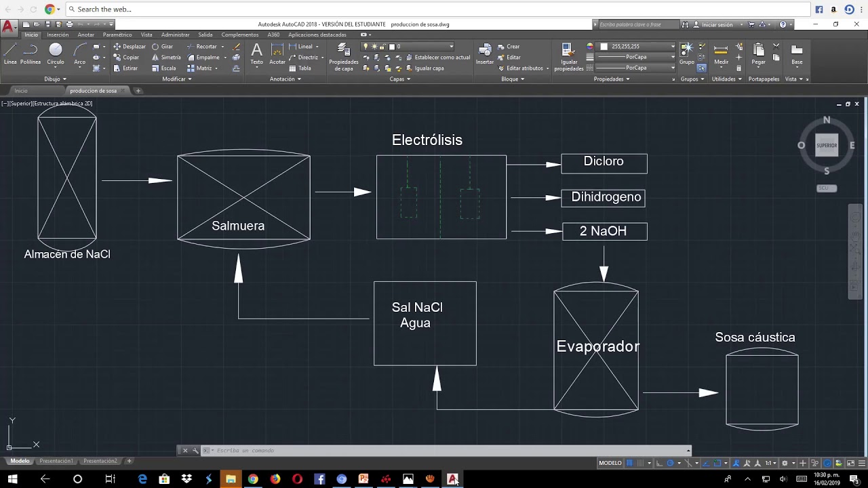Open the lineweight PorCapa dropdown
868x488 pixels.
[635, 57]
